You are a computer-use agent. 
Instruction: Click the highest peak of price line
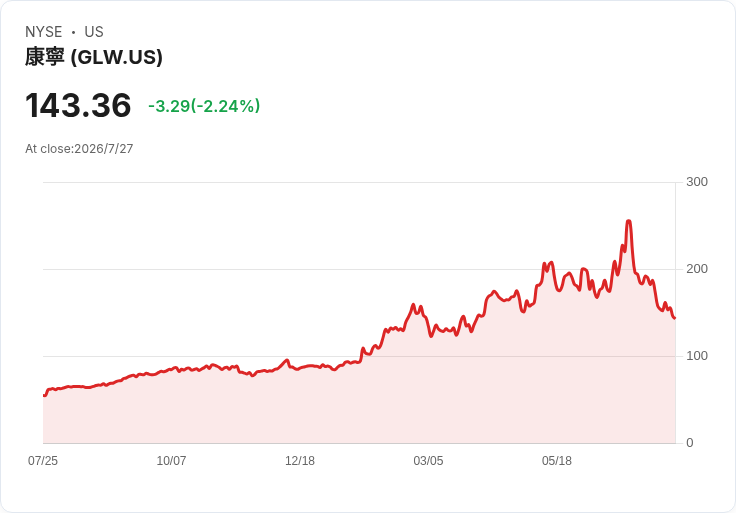(629, 221)
